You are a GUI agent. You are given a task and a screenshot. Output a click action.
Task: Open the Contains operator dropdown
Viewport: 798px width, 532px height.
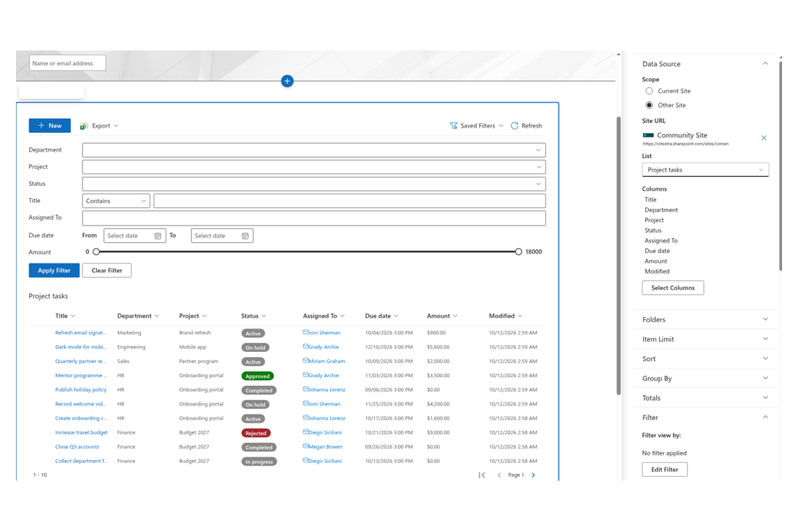pos(116,201)
